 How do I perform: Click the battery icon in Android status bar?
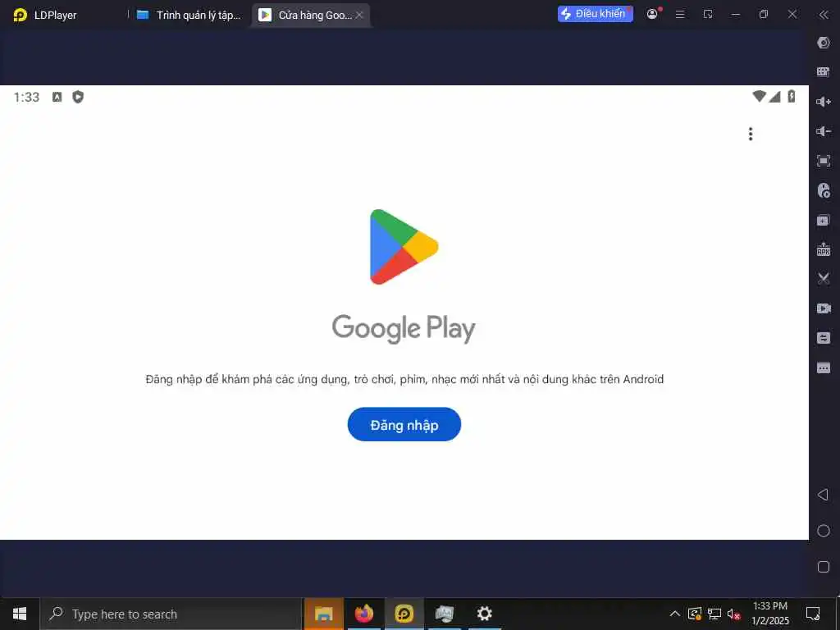click(792, 97)
